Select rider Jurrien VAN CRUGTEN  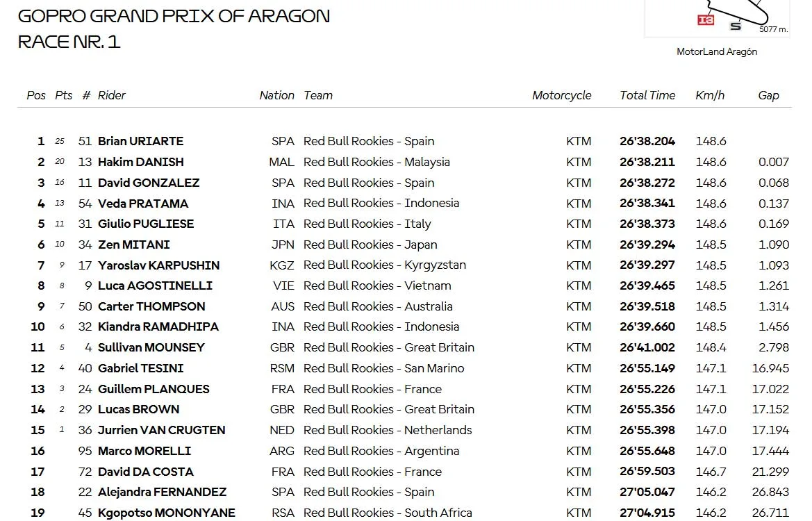162,430
